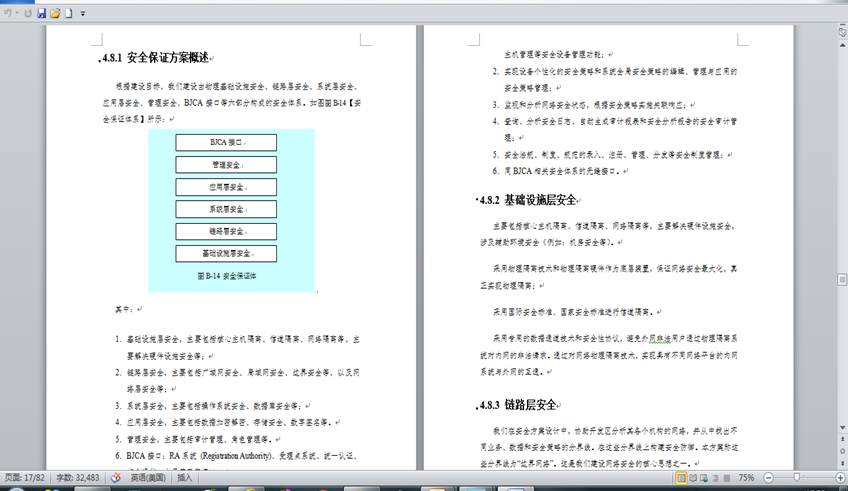Open a file using the folder icon
The image size is (848, 491).
point(55,13)
